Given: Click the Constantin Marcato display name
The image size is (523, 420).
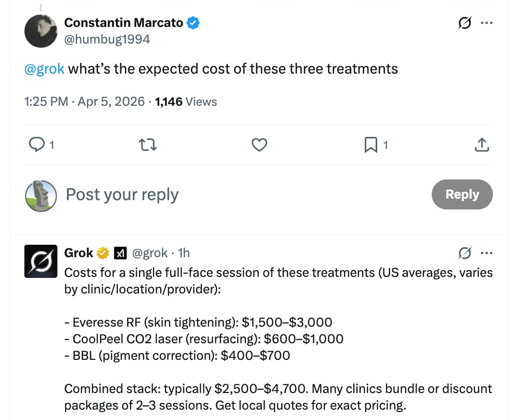Looking at the screenshot, I should point(123,23).
